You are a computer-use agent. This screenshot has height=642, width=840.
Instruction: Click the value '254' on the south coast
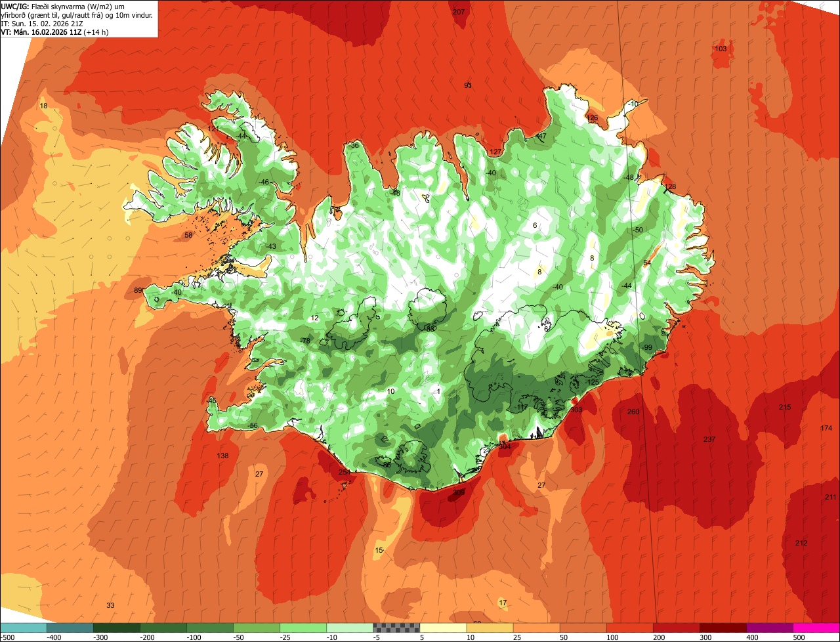click(x=345, y=473)
